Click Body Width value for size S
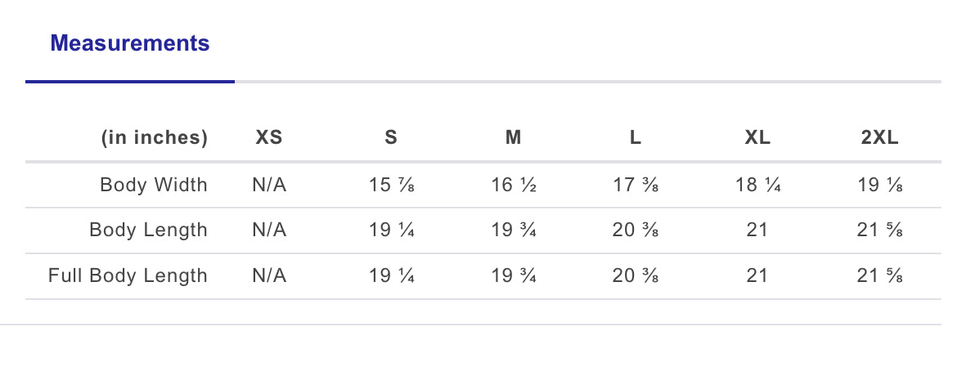Screen dimensions: 980x367 [391, 185]
